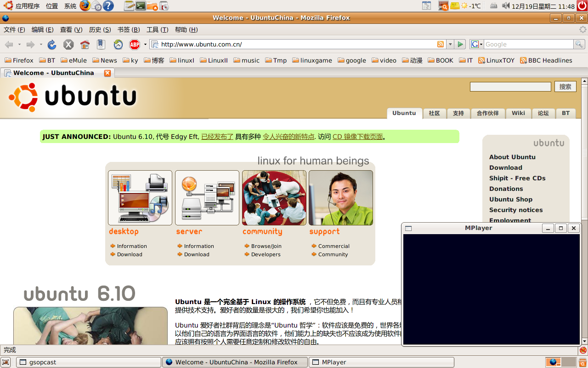
Task: Open the BBC Headlines feed bookmark
Action: point(546,60)
